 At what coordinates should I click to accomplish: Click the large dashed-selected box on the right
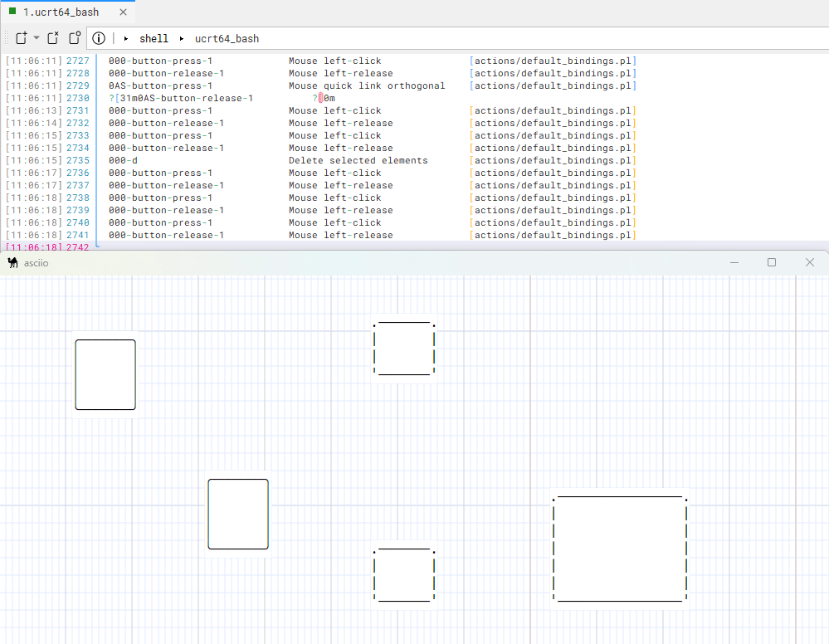pyautogui.click(x=620, y=549)
